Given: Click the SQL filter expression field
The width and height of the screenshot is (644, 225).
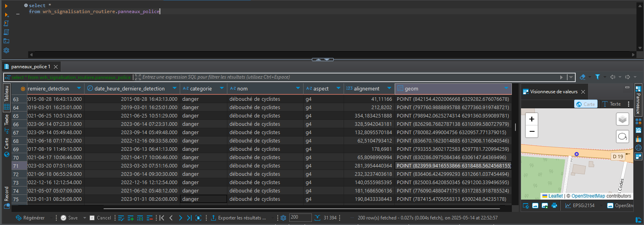Looking at the screenshot, I should [x=349, y=77].
